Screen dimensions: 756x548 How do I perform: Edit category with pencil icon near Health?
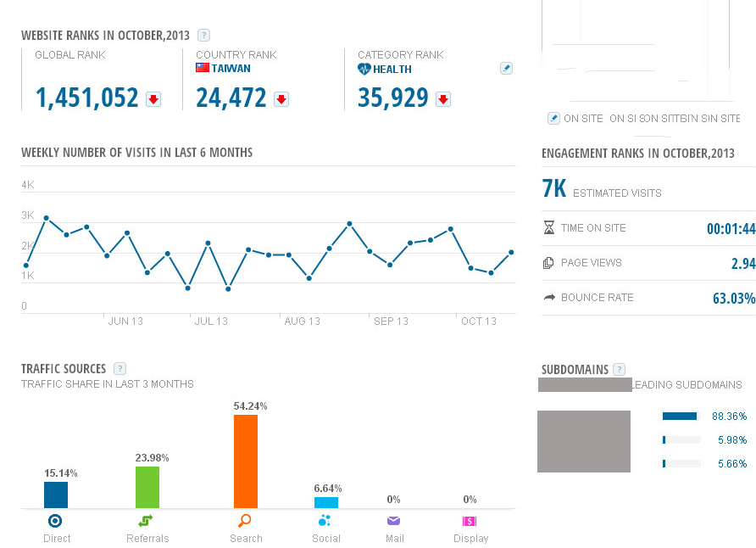click(x=506, y=69)
